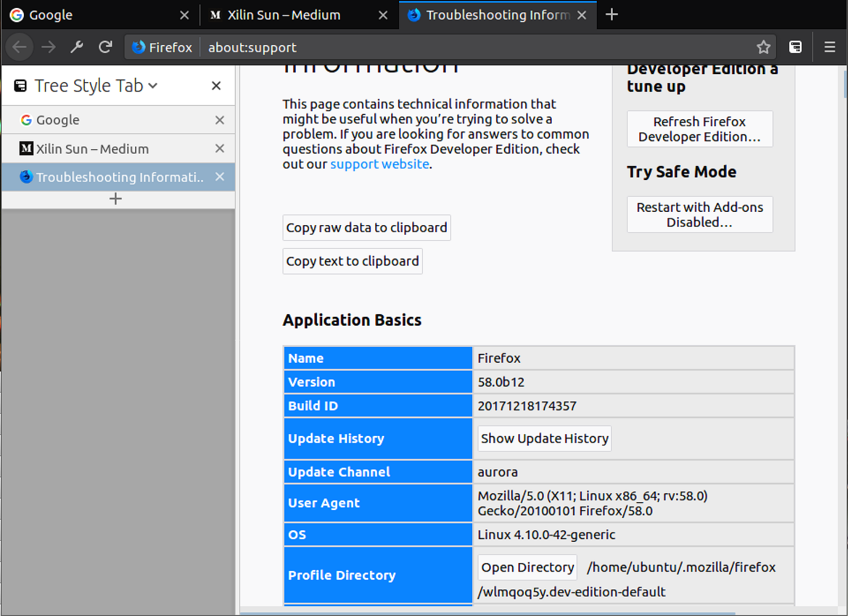This screenshot has height=616, width=848.
Task: Close the Troubleshooting Information top tab
Action: pos(582,15)
